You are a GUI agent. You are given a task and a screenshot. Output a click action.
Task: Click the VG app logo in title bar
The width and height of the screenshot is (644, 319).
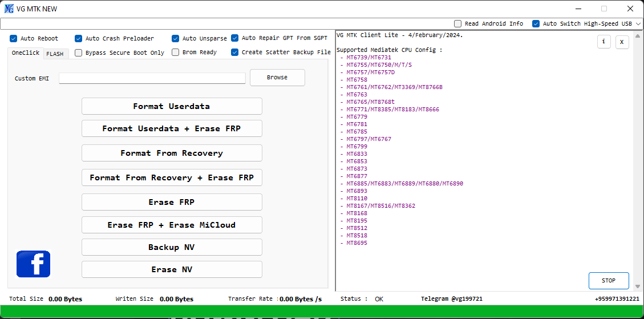point(10,9)
